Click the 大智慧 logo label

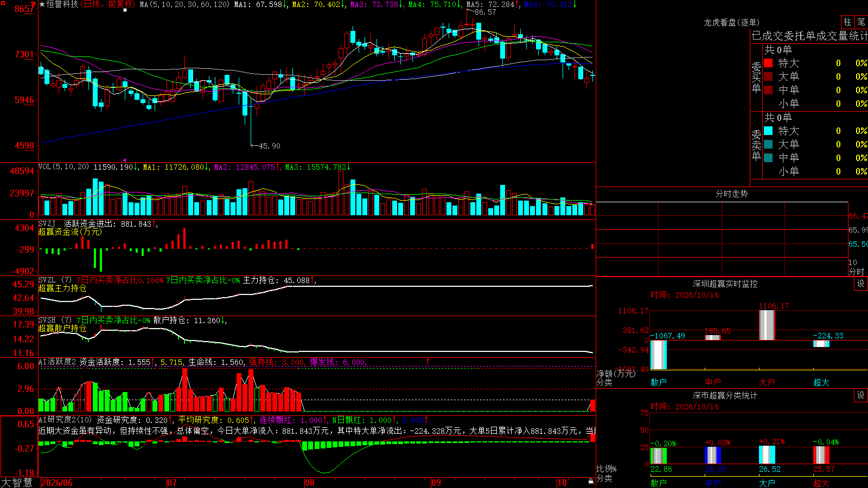point(17,483)
